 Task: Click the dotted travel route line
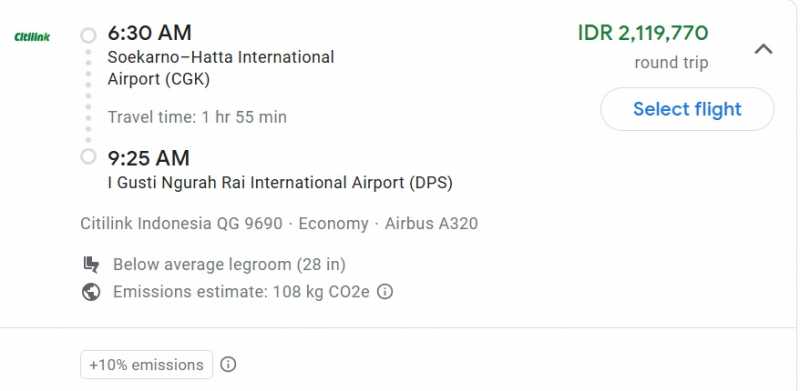[88, 95]
